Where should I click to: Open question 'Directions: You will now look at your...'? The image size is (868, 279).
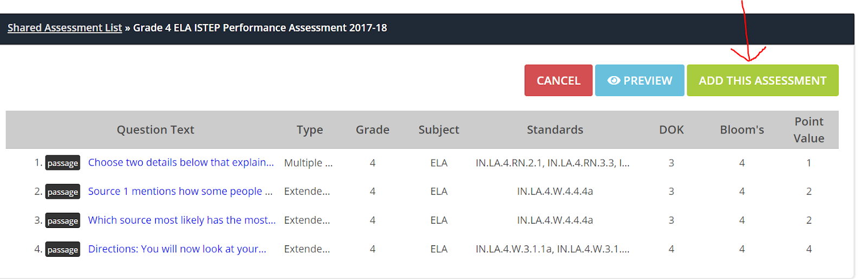177,249
